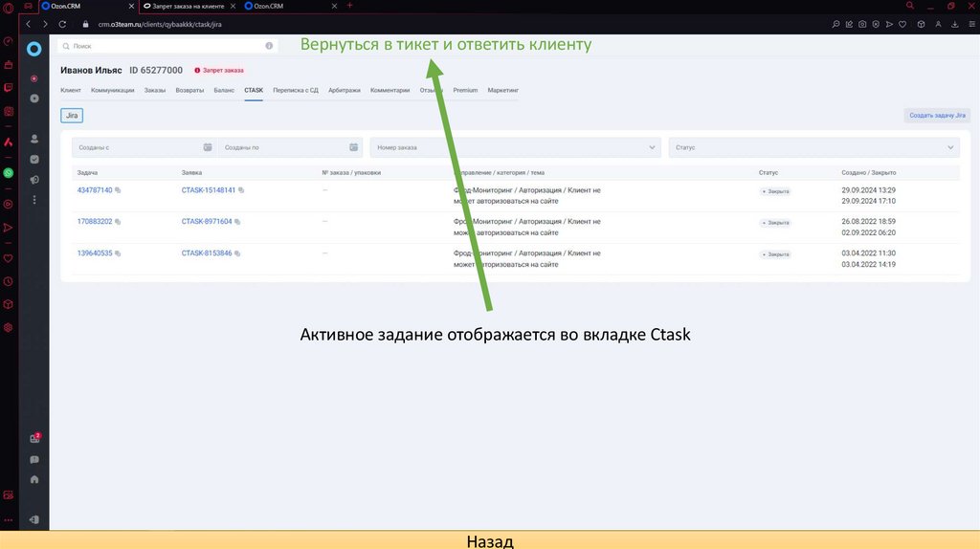
Task: Open task link 139640535
Action: 95,253
